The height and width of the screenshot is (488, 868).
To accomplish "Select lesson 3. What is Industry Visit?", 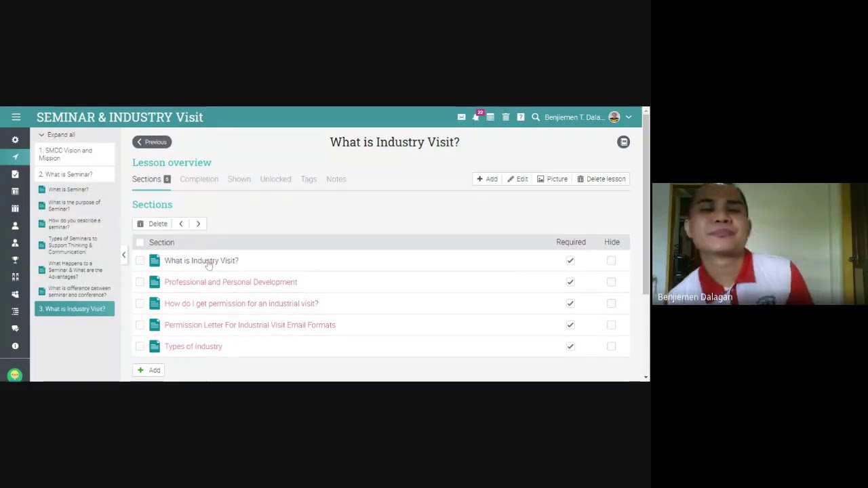I will (x=75, y=309).
